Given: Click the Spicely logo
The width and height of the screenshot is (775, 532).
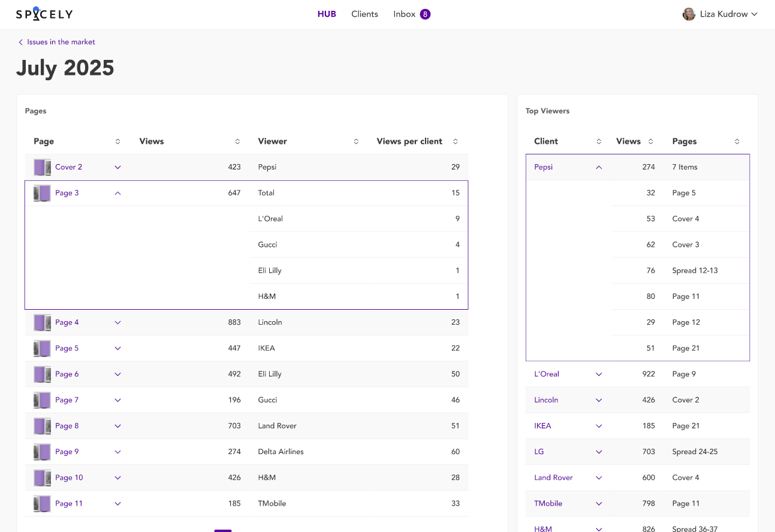Looking at the screenshot, I should [x=44, y=14].
